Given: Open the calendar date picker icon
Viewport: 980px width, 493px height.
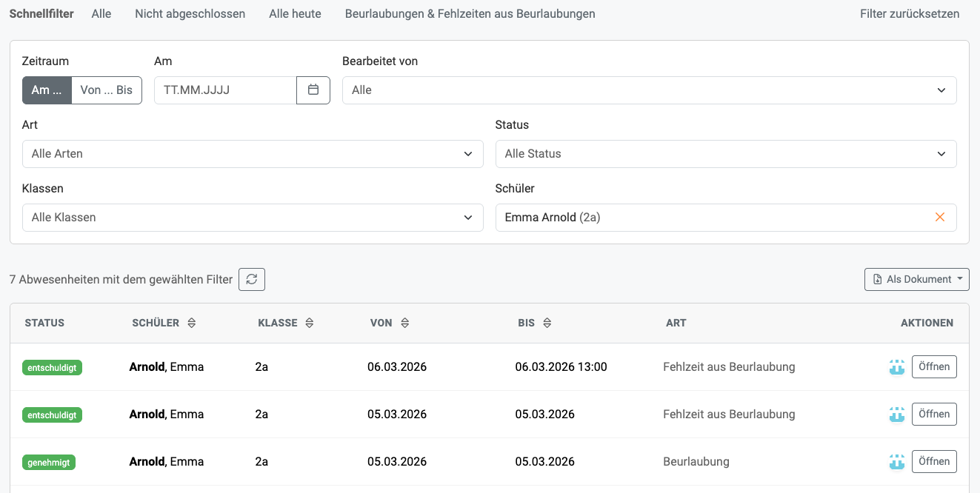Looking at the screenshot, I should pyautogui.click(x=313, y=90).
